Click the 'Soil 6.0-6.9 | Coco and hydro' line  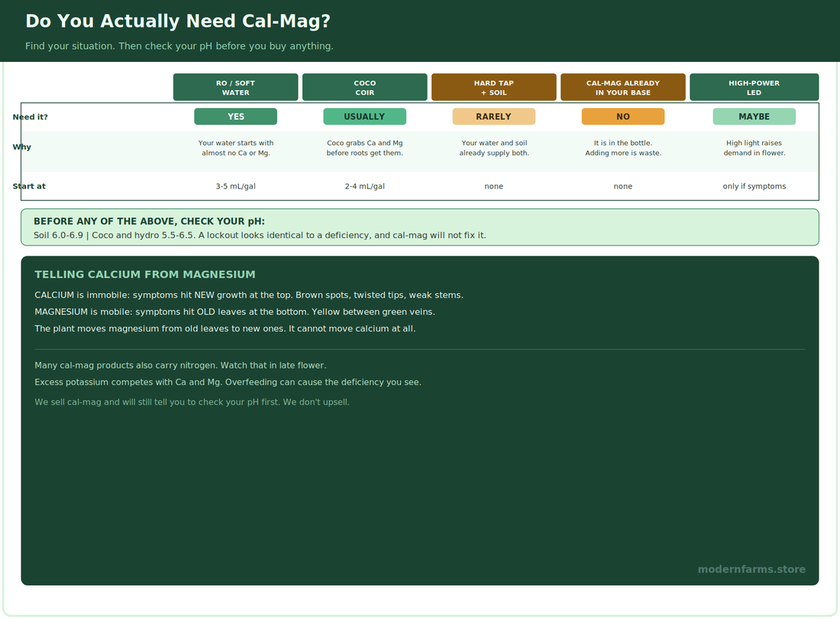[x=260, y=235]
